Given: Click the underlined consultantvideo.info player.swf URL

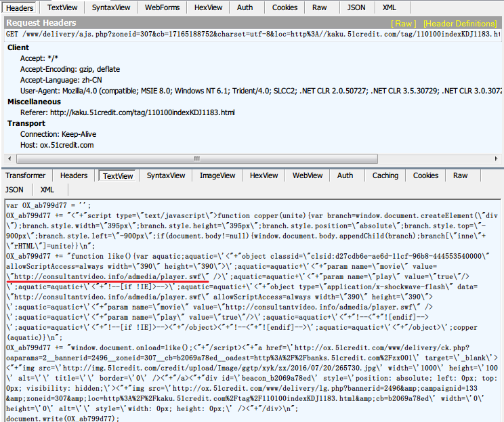Looking at the screenshot, I should pos(109,276).
